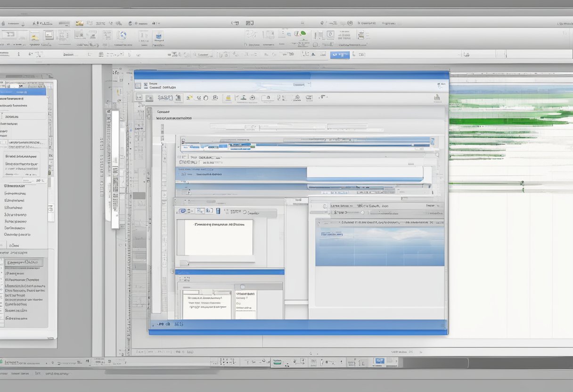Click the yellow icon in the dialog toolbar
The image size is (573, 392).
228,98
